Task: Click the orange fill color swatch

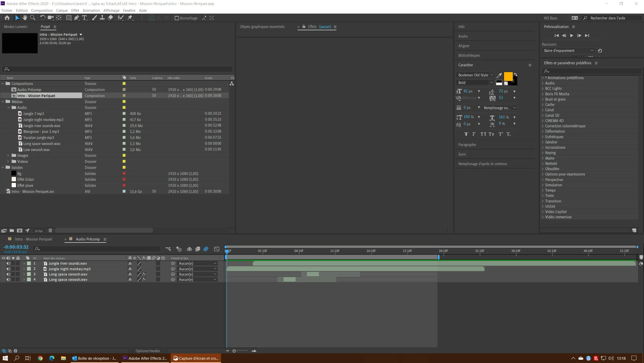Action: pyautogui.click(x=508, y=76)
